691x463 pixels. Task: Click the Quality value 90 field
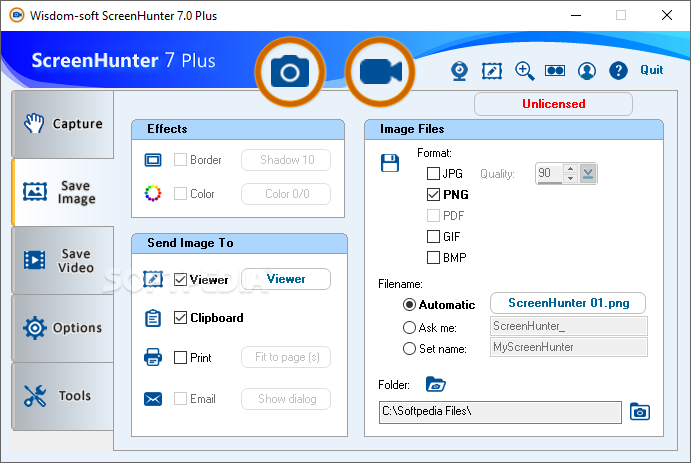pos(549,173)
